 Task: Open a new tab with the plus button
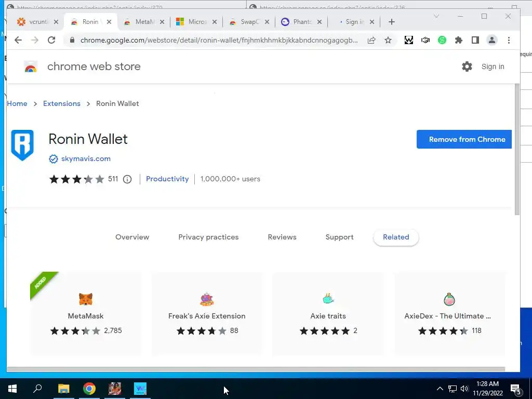(x=392, y=22)
